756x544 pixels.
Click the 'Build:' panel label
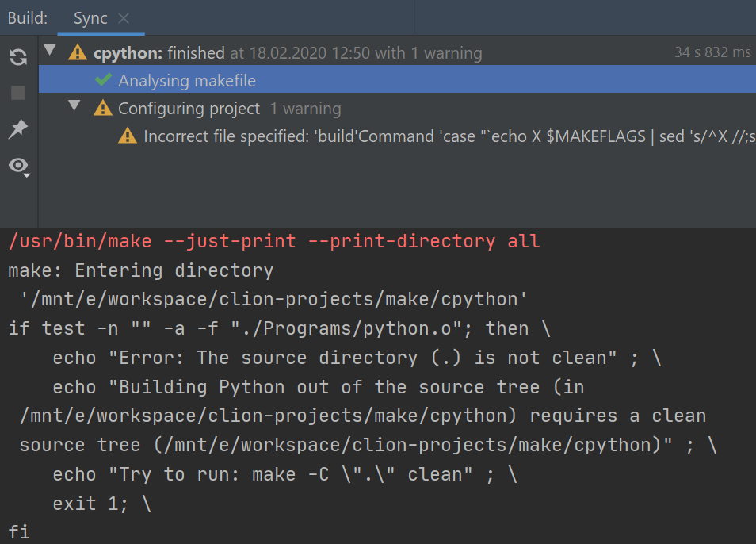click(x=28, y=18)
